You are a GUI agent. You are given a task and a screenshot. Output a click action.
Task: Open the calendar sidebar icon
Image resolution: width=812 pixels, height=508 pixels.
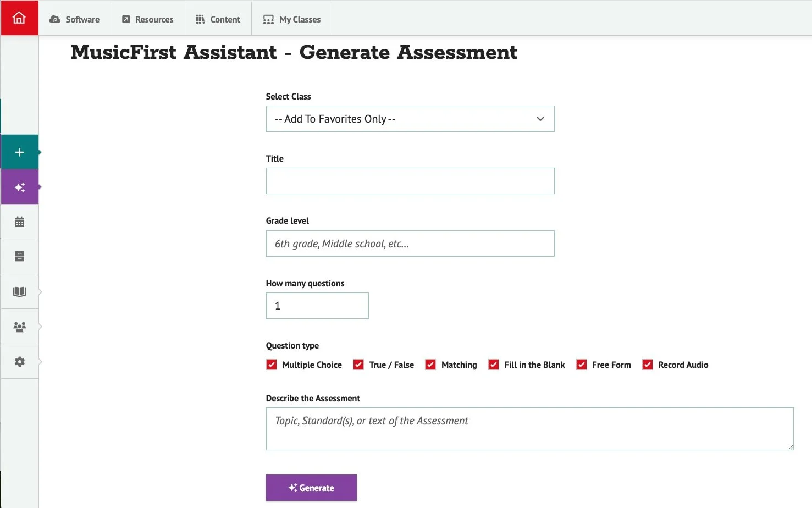[20, 222]
